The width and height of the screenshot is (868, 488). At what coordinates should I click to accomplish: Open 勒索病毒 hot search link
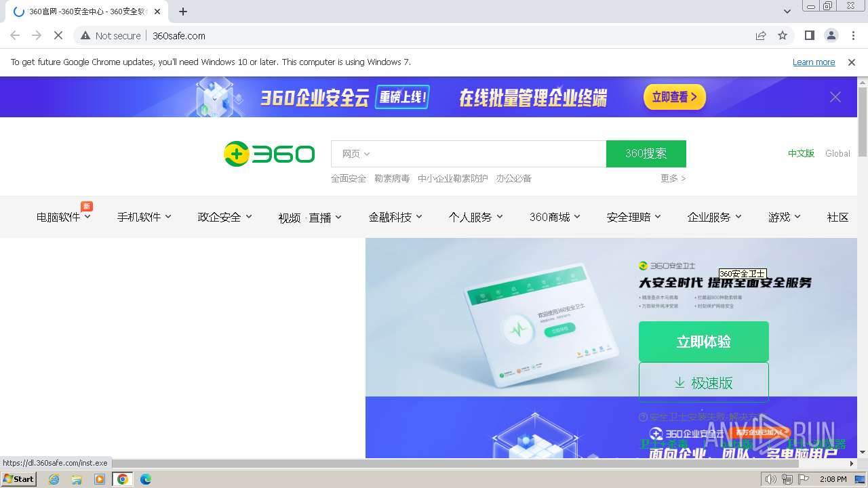pos(392,178)
